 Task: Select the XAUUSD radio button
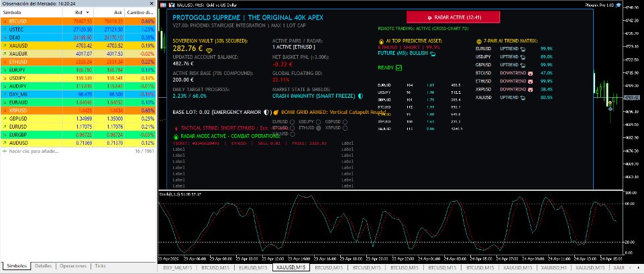(x=292, y=134)
